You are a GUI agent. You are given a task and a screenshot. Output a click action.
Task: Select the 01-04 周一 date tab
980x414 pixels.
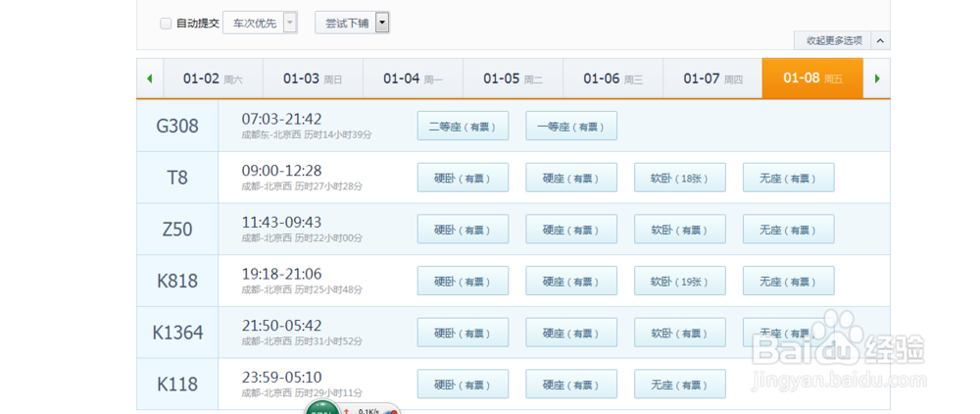(x=414, y=78)
